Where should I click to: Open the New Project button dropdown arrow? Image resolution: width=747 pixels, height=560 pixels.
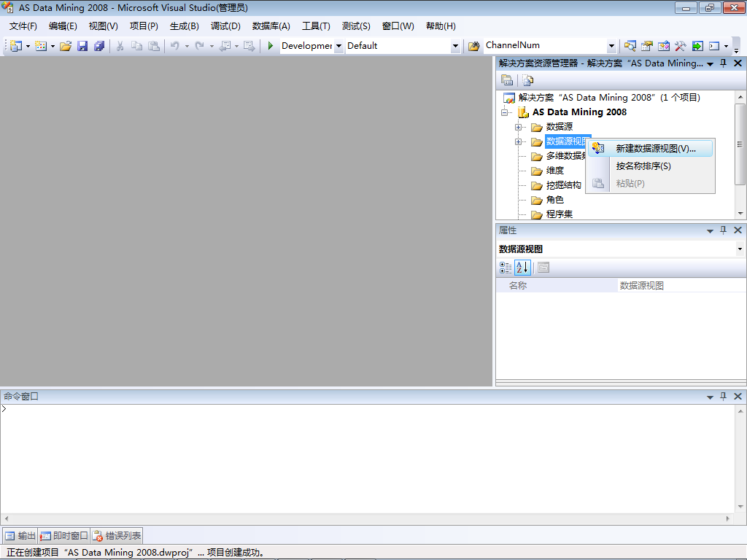[28, 46]
